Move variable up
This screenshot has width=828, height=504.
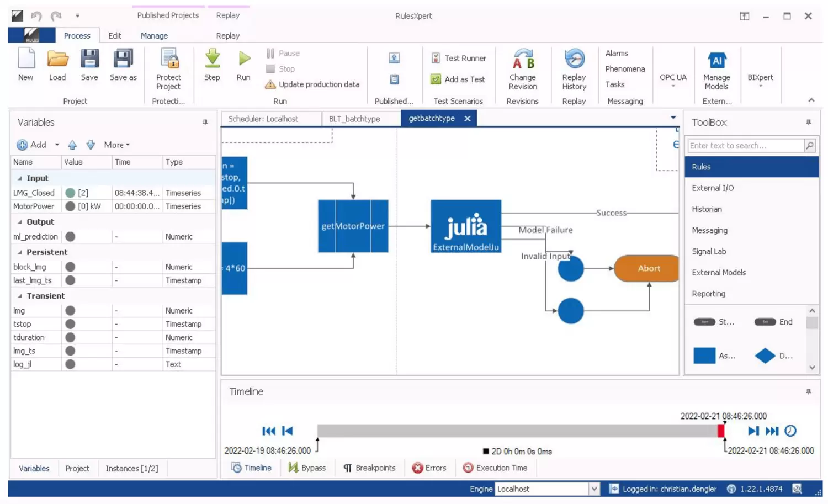point(72,145)
